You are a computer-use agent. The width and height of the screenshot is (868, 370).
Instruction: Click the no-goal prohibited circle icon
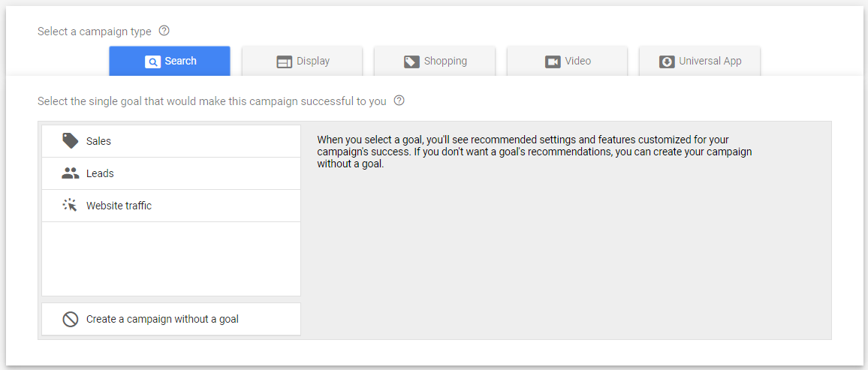(70, 319)
